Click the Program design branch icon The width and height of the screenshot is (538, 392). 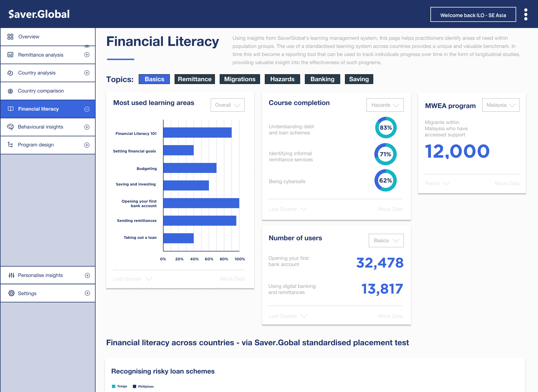pos(10,145)
